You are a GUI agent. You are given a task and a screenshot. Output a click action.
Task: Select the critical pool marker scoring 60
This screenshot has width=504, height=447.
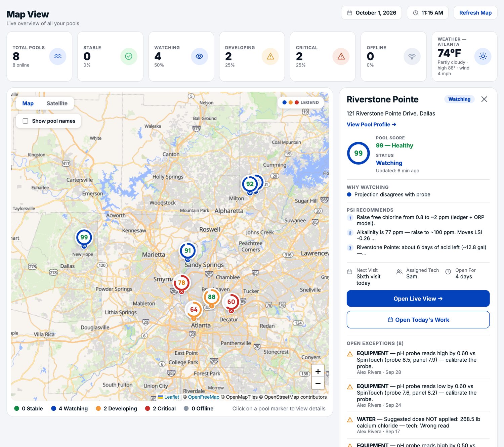click(x=231, y=302)
